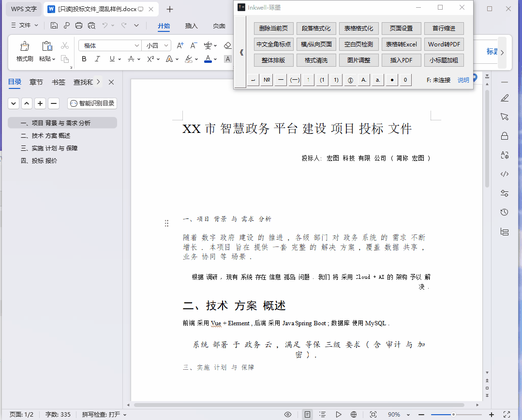Decrease font size with A- icon

(x=194, y=45)
